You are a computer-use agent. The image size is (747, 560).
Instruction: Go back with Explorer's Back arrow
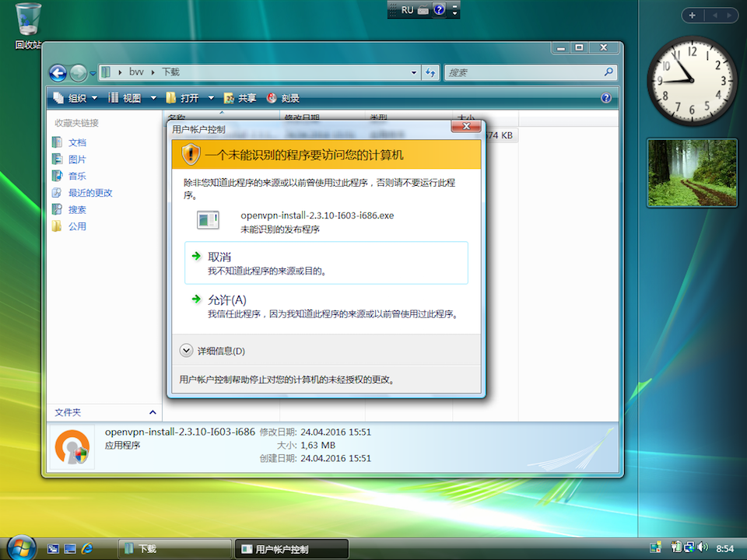pyautogui.click(x=58, y=73)
